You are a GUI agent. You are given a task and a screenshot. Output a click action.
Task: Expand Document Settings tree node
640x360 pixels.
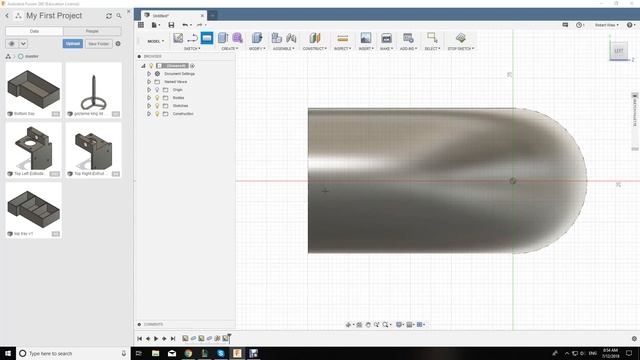[x=149, y=74]
